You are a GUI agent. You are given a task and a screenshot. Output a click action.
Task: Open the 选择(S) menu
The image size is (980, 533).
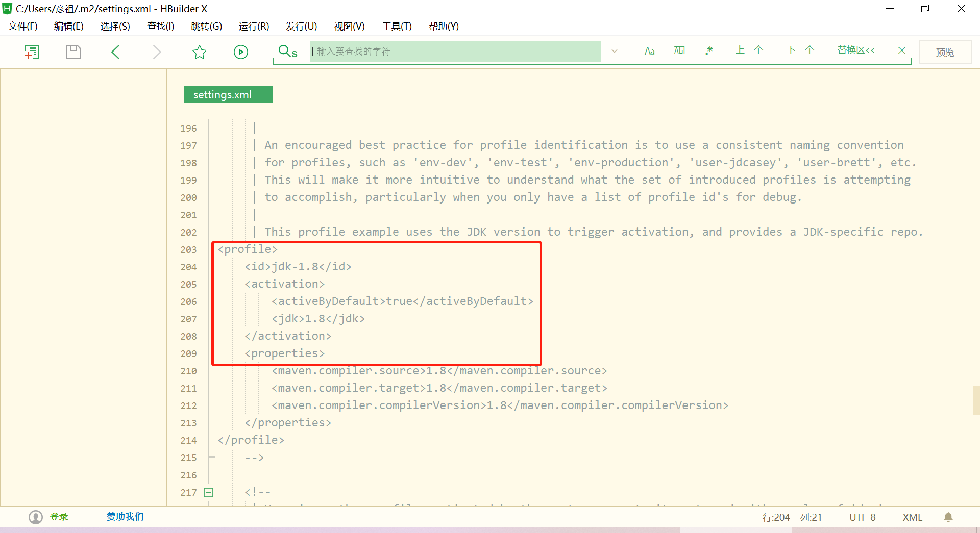(x=115, y=27)
